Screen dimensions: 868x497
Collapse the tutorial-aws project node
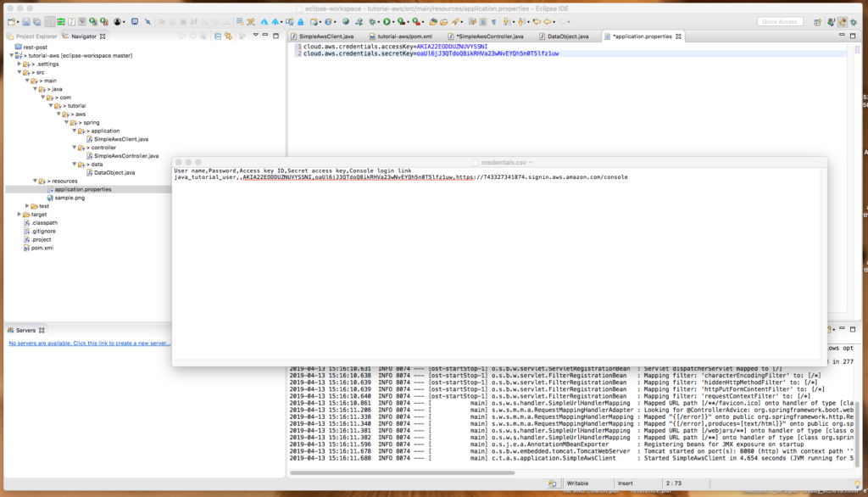(x=12, y=55)
